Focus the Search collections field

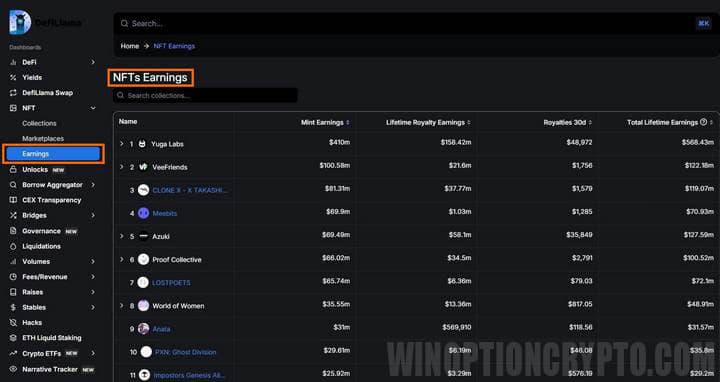(205, 96)
